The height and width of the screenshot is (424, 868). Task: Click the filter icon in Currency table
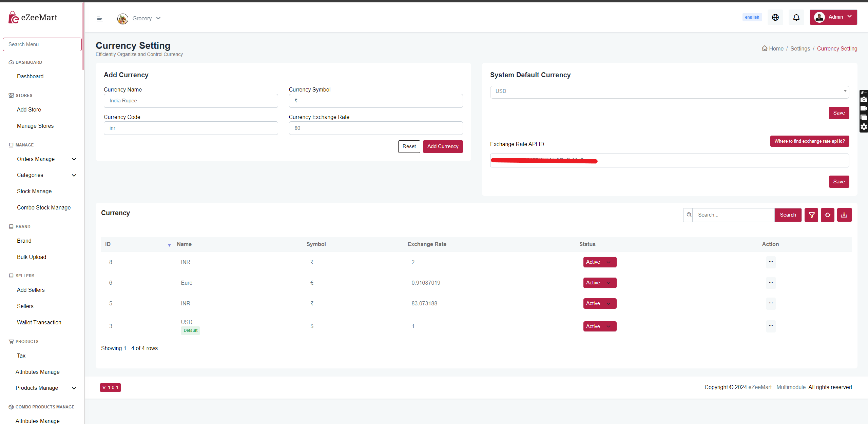(x=811, y=215)
